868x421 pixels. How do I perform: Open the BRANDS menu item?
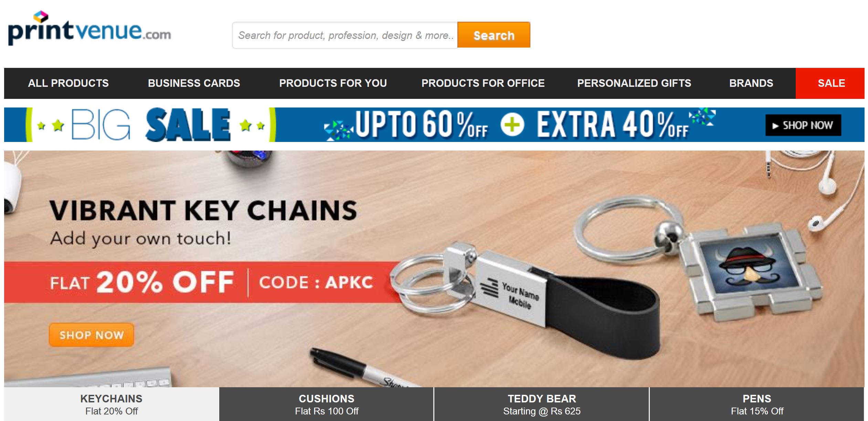coord(751,83)
